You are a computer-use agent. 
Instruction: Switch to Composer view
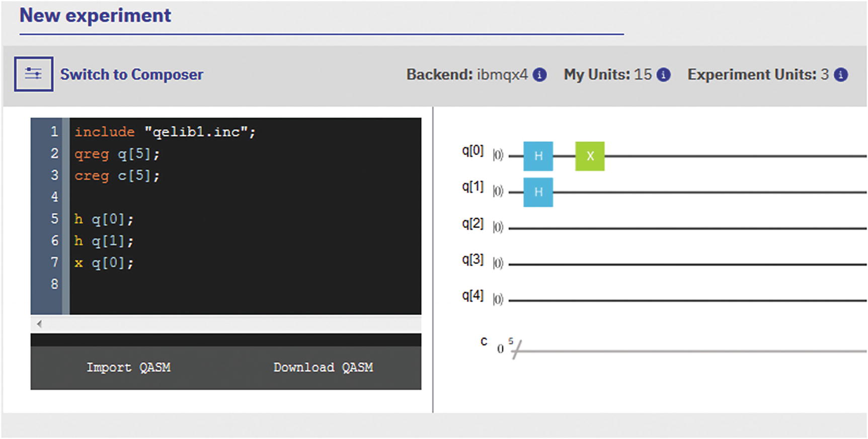(131, 75)
